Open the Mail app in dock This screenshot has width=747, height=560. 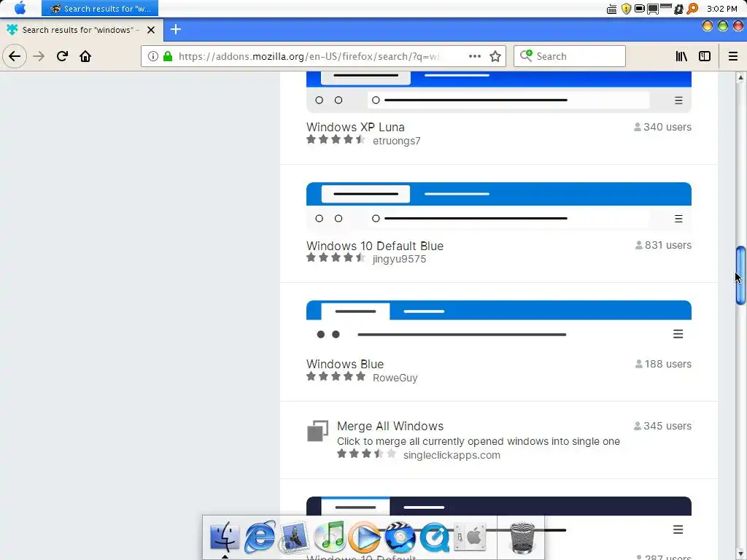pos(294,537)
